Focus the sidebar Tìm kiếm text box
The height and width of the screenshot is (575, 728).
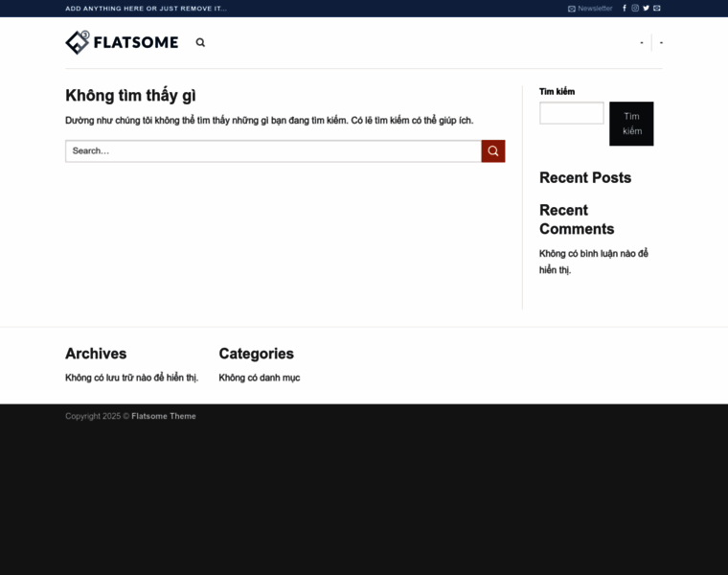coord(571,113)
